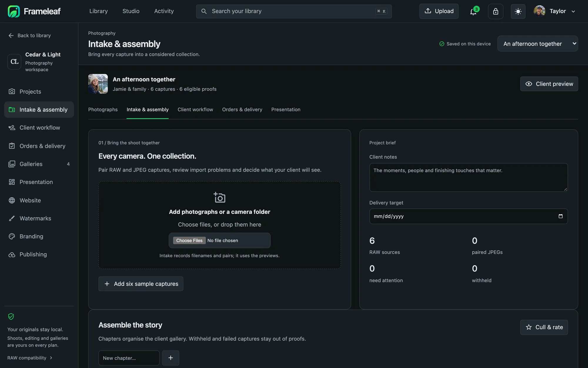Focus the Search your library field
Screen dimensions: 588x368
click(x=294, y=11)
